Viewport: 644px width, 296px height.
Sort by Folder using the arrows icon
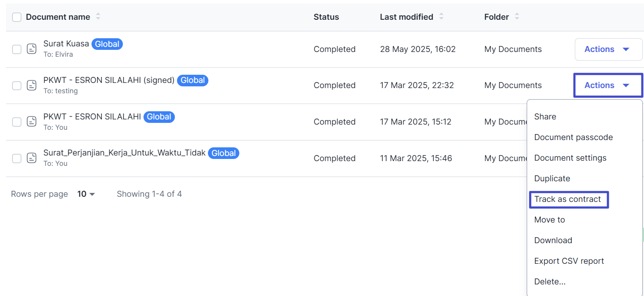[x=517, y=17]
